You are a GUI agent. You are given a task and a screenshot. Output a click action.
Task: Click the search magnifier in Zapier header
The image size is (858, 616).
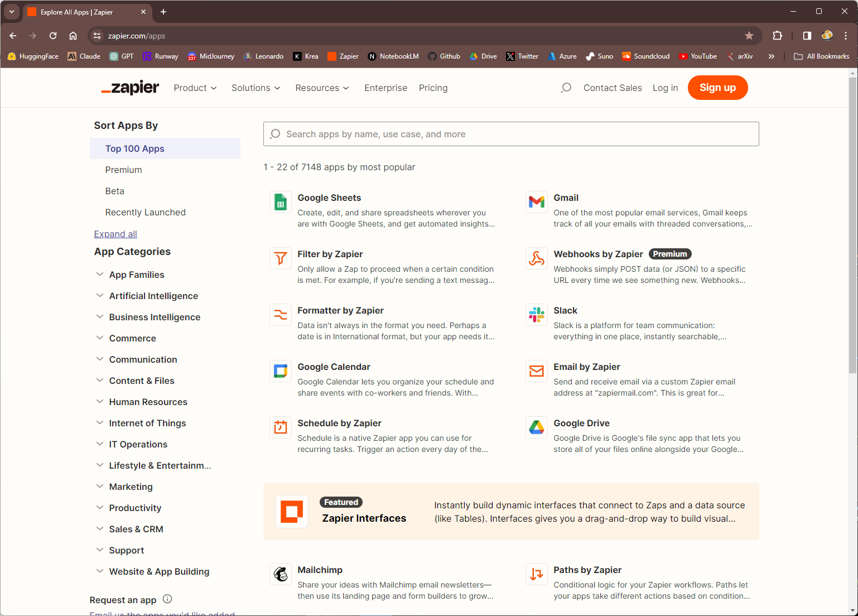click(566, 88)
